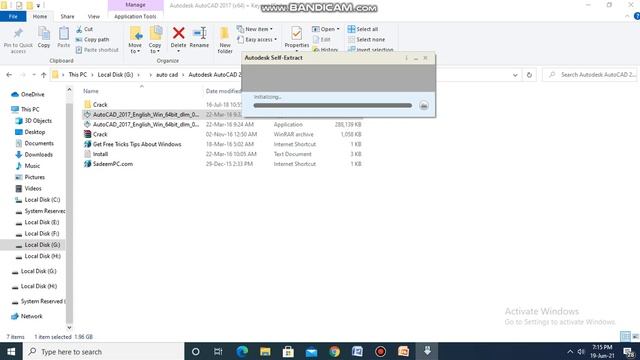Image resolution: width=640 pixels, height=360 pixels.
Task: Click Copy path in ribbon
Action: (93, 40)
